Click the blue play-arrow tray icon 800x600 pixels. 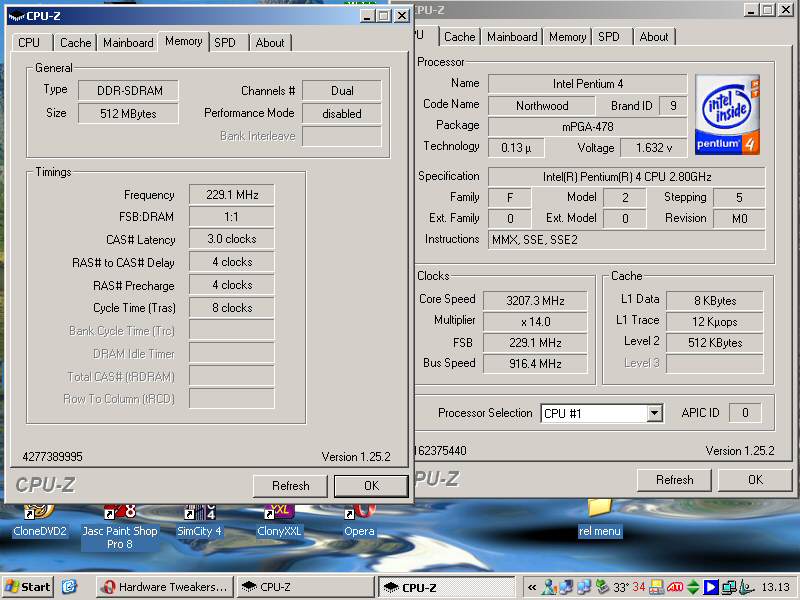[x=711, y=587]
